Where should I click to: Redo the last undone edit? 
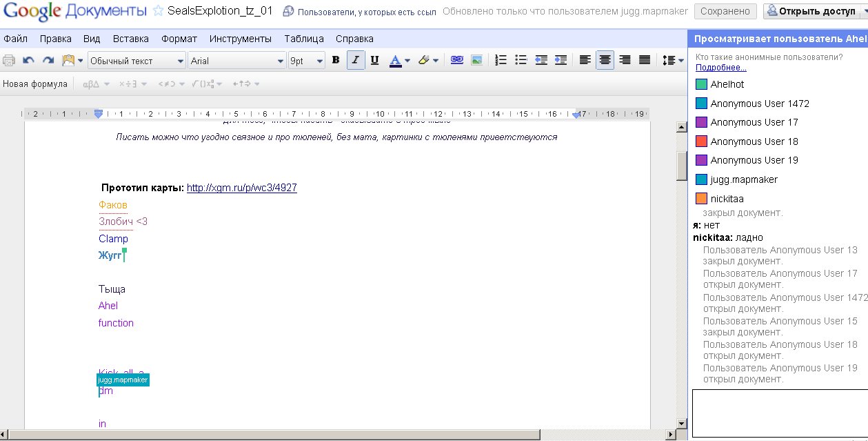(x=48, y=61)
